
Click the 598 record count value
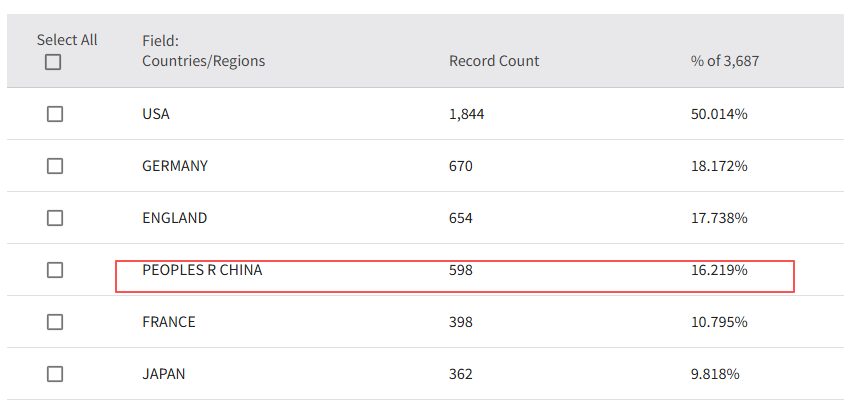[461, 270]
